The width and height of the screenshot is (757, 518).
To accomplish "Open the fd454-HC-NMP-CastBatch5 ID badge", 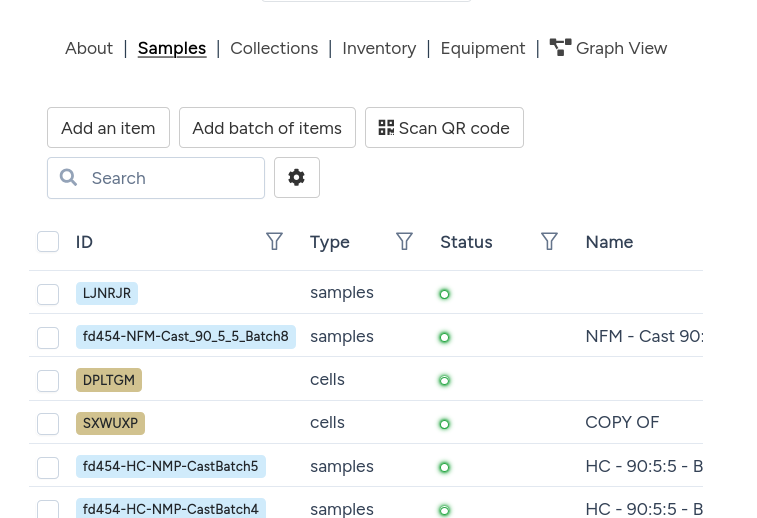I will [x=171, y=466].
